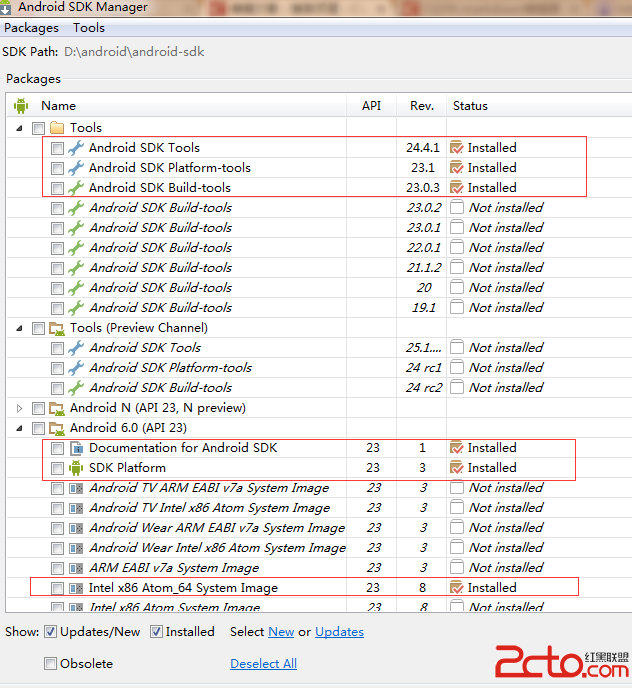The height and width of the screenshot is (688, 632).
Task: Click the Updates selection link
Action: 339,632
